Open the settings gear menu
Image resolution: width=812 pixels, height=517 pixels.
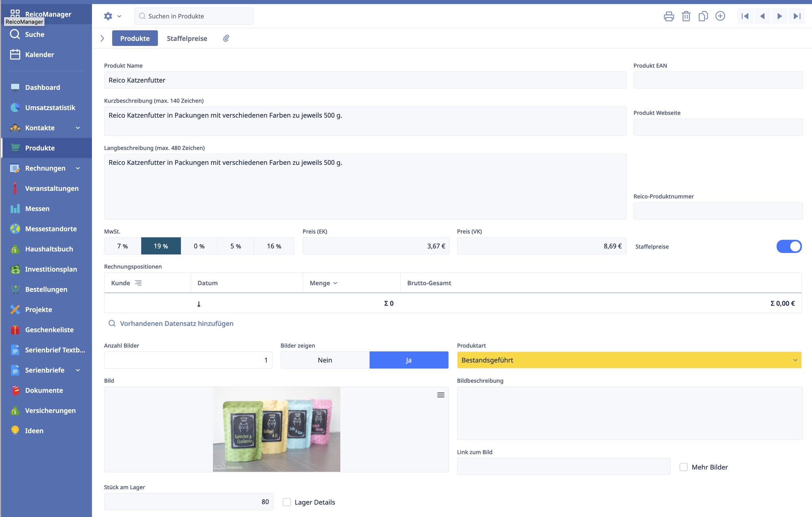[108, 16]
